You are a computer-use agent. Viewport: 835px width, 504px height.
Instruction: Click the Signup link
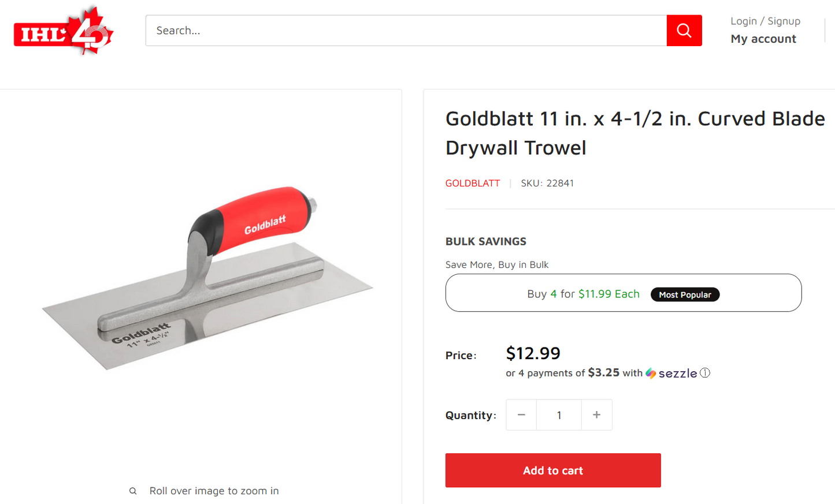click(x=784, y=21)
